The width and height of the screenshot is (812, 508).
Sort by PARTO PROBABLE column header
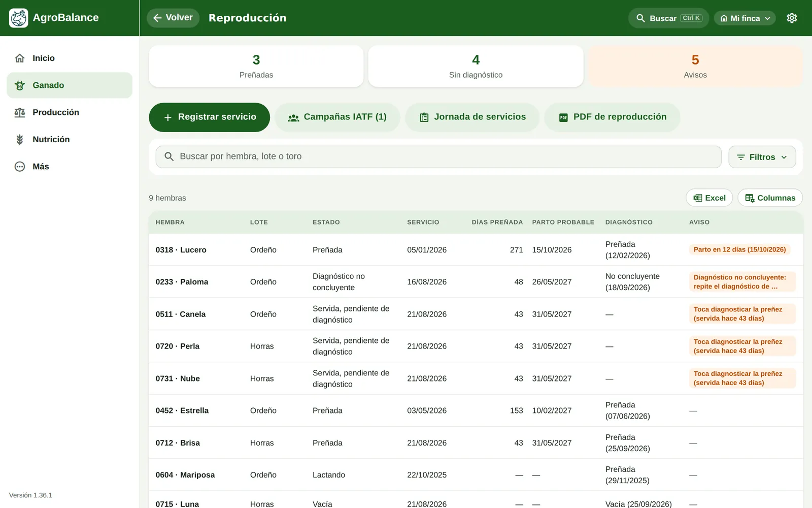coord(563,223)
